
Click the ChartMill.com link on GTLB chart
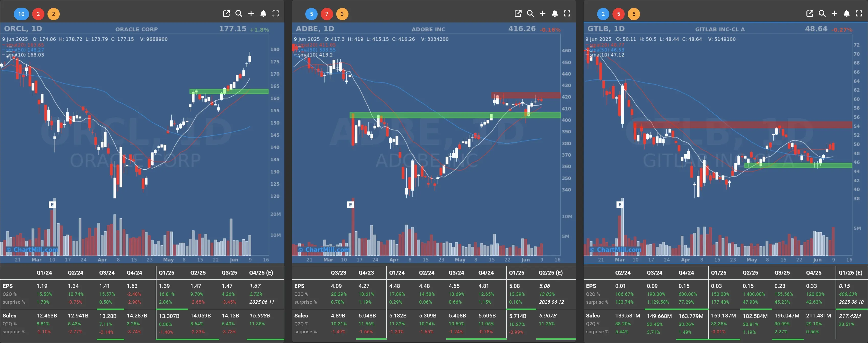pyautogui.click(x=616, y=250)
